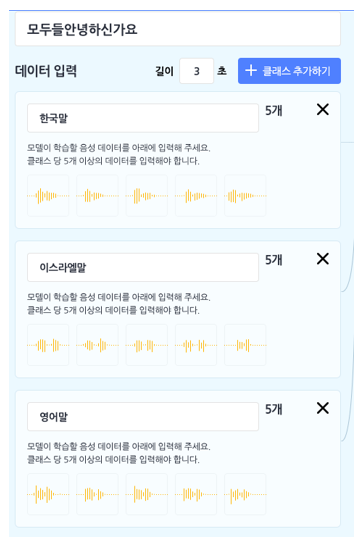Remove the 영어말 class with X icon
The height and width of the screenshot is (544, 364).
point(323,408)
